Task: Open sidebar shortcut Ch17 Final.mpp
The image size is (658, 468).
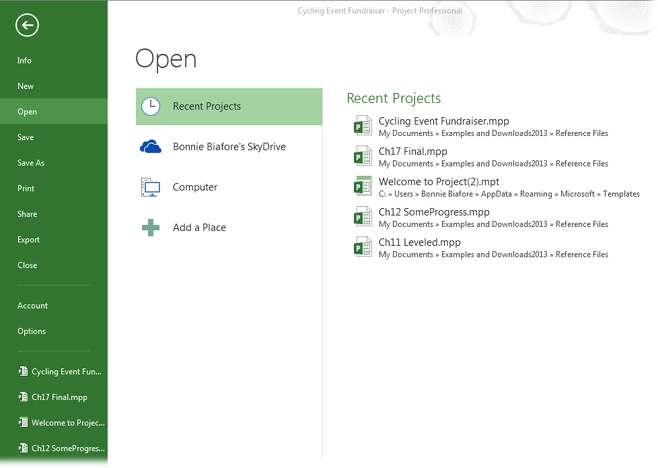Action: coord(59,397)
